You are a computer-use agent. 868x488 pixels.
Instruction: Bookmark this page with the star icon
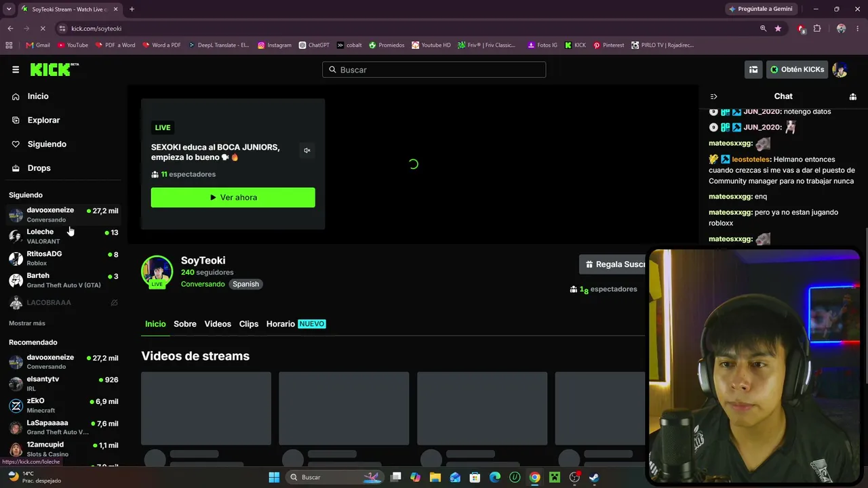778,28
